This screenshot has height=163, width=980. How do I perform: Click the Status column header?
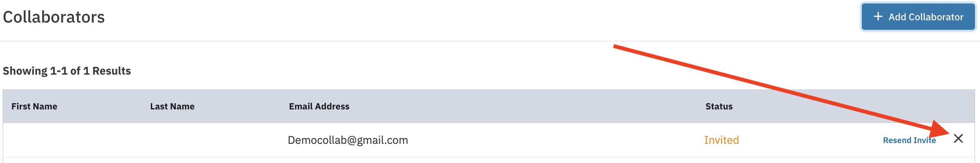click(719, 106)
